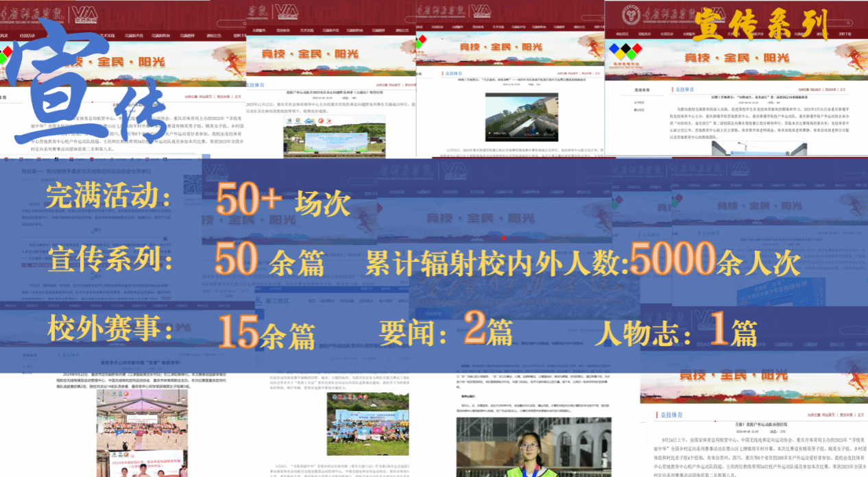Screen dimensions: 868x477
Task: Click the 完满活动 label on overlay
Action: (x=107, y=197)
